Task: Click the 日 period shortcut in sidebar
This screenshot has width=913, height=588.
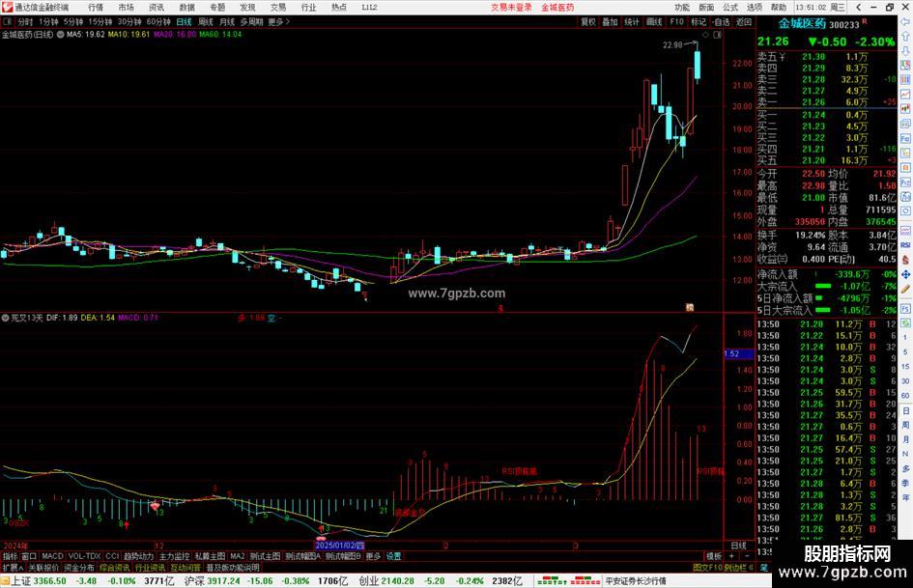Action: (905, 410)
